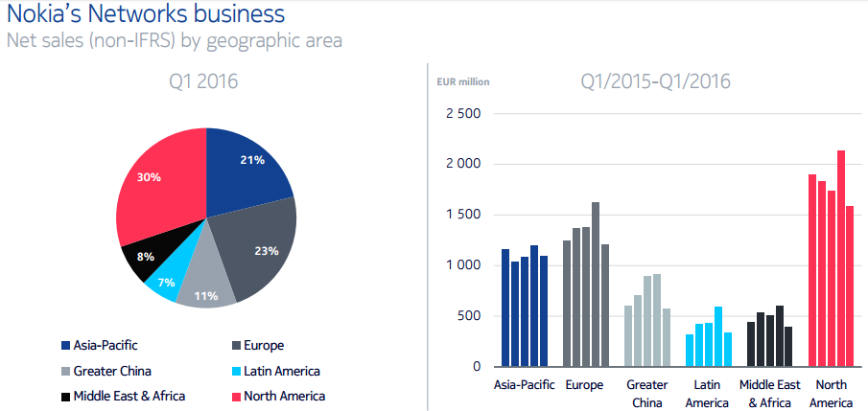Click the "Q1 2016" pie chart heading
868x411 pixels.
pos(203,81)
